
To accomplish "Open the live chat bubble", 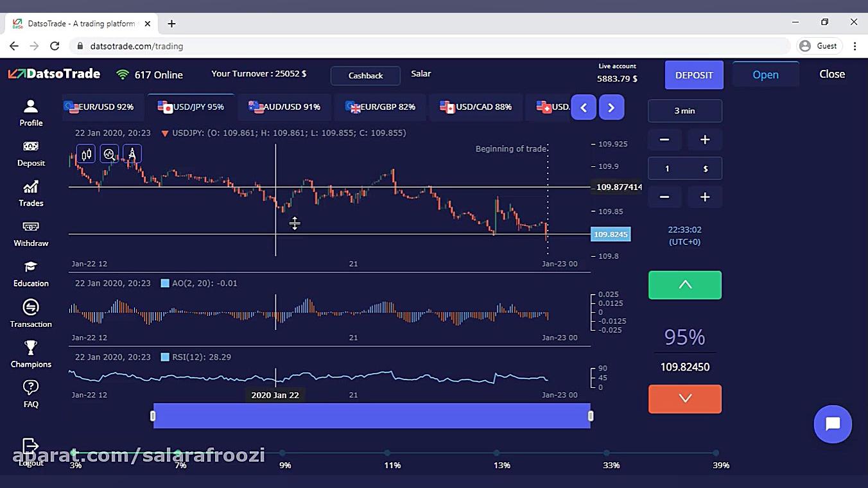I will click(833, 424).
